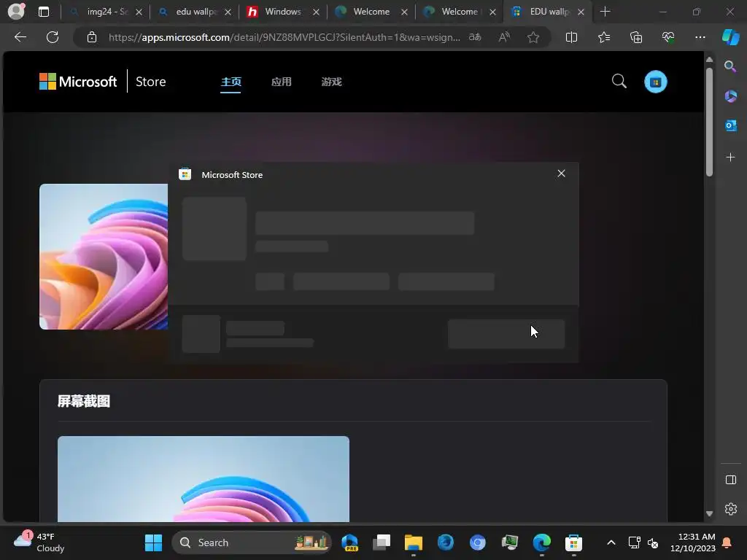
Task: Select the 应用 navigation item
Action: (281, 82)
